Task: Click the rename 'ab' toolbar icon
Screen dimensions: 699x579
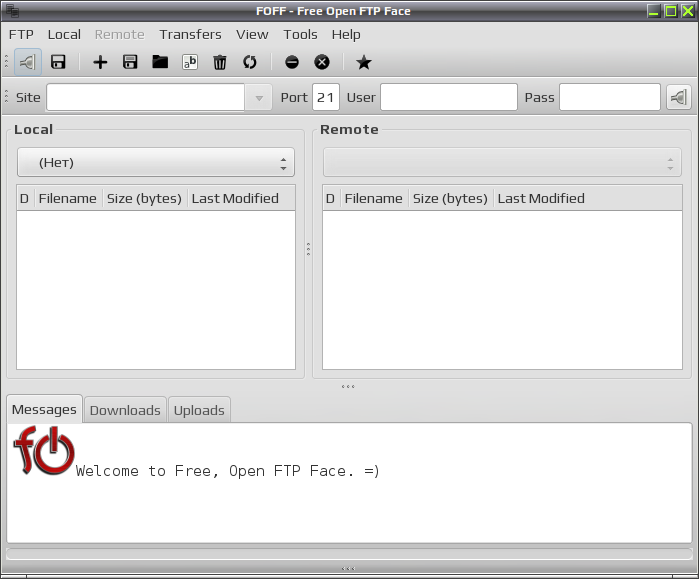Action: pyautogui.click(x=190, y=62)
